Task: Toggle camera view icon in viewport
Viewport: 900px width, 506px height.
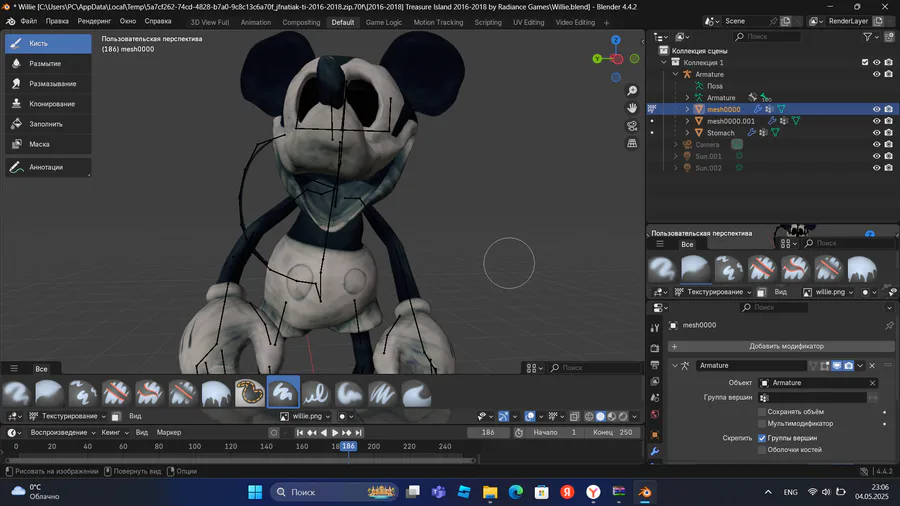Action: [x=632, y=126]
